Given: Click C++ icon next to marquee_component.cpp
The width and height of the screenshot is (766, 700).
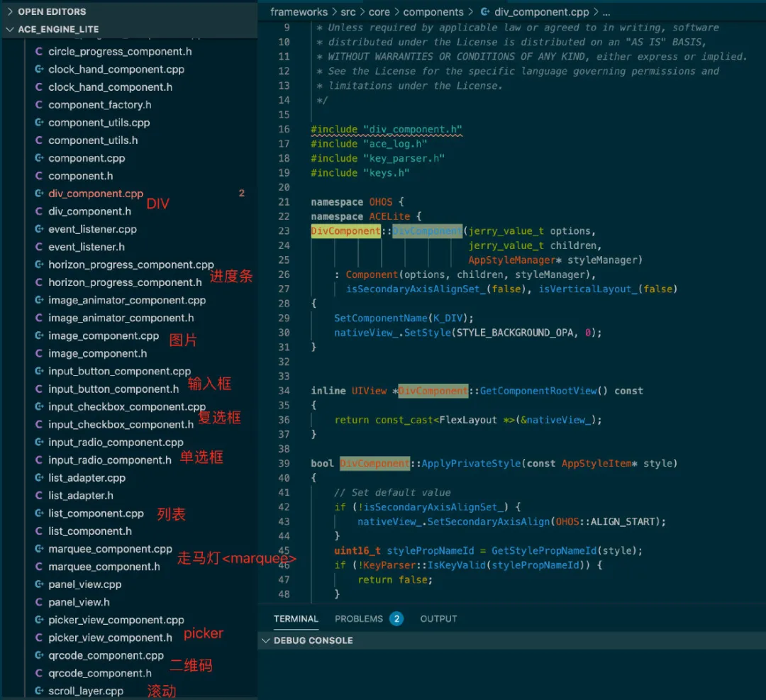Looking at the screenshot, I should (39, 549).
